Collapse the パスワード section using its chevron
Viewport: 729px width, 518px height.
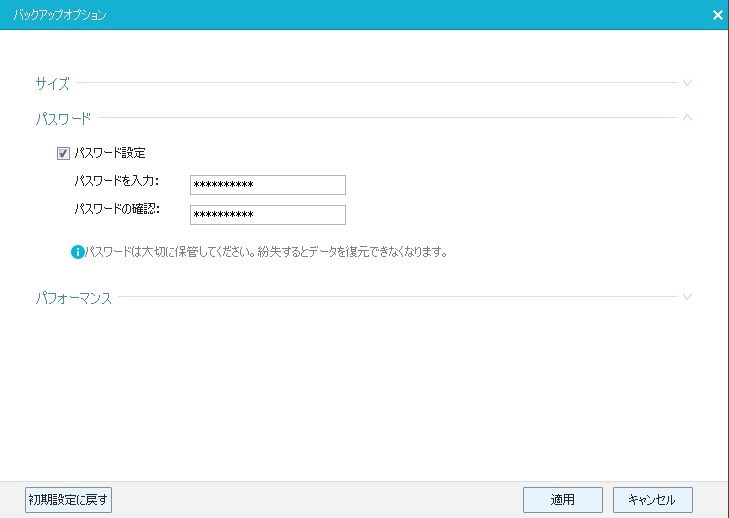point(687,118)
